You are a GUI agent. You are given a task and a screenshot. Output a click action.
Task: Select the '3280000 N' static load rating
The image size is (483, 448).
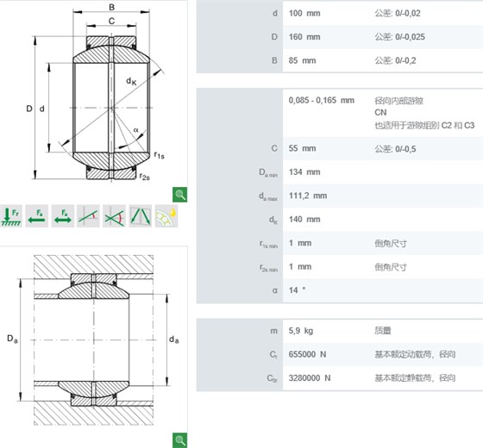click(310, 378)
